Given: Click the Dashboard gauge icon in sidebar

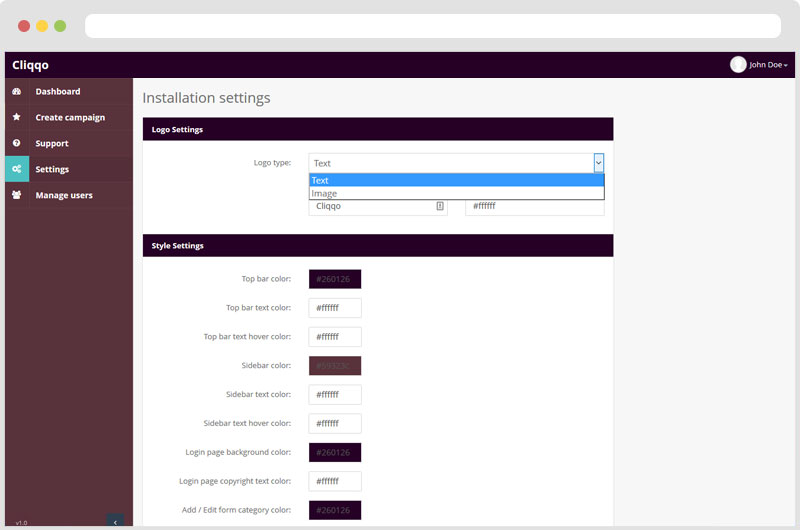Looking at the screenshot, I should [17, 92].
